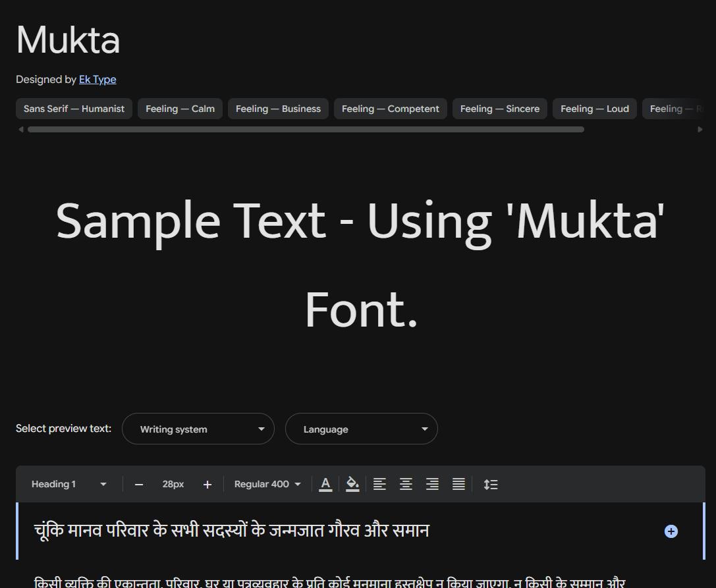Decrease font size with minus button
716x588 pixels.
pos(139,485)
